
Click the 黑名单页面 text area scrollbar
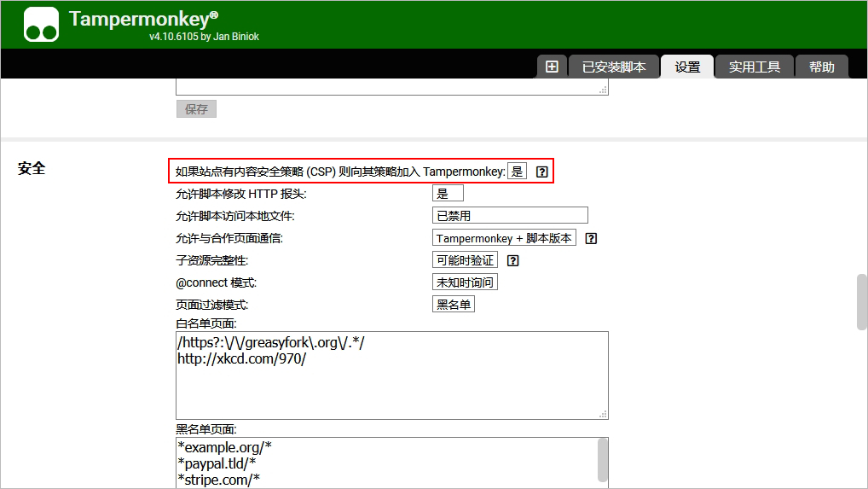pyautogui.click(x=603, y=460)
